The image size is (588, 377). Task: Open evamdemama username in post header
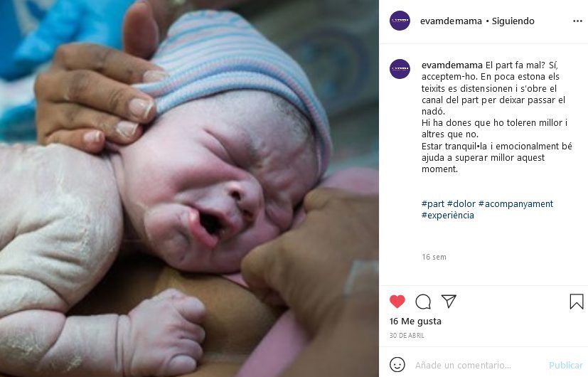[x=451, y=21]
